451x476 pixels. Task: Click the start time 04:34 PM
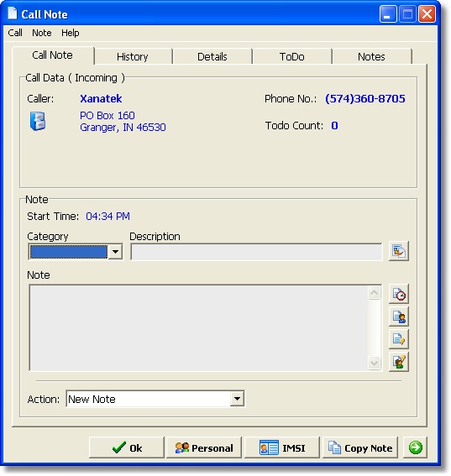pyautogui.click(x=108, y=216)
